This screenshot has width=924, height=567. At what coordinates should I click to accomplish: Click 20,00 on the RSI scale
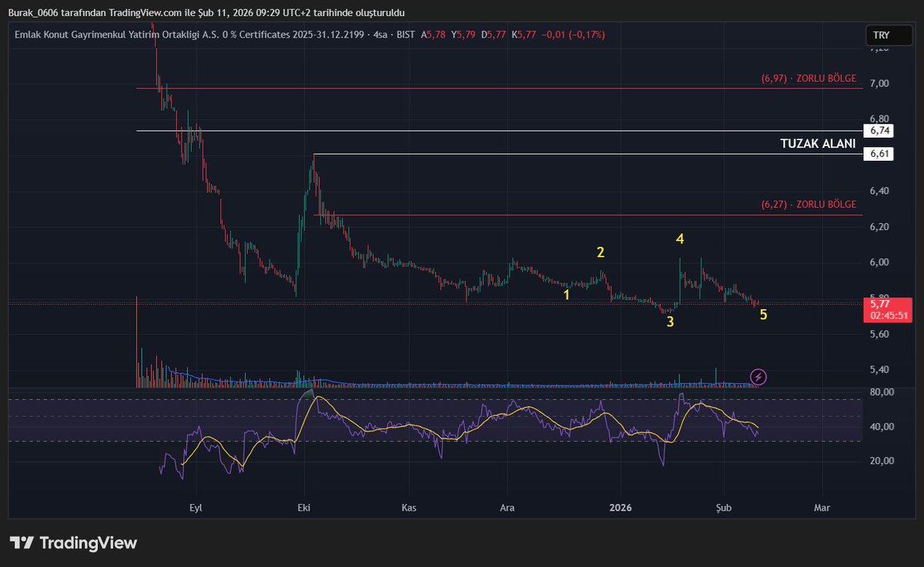[x=882, y=461]
